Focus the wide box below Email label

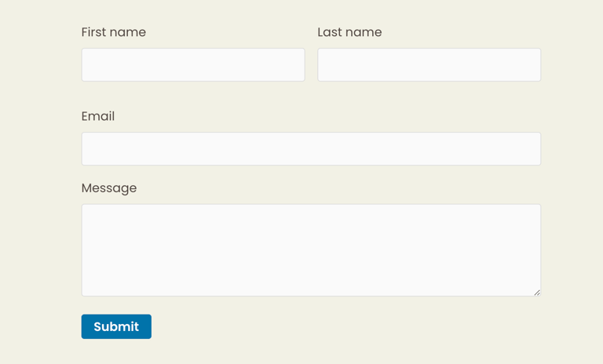pyautogui.click(x=311, y=148)
